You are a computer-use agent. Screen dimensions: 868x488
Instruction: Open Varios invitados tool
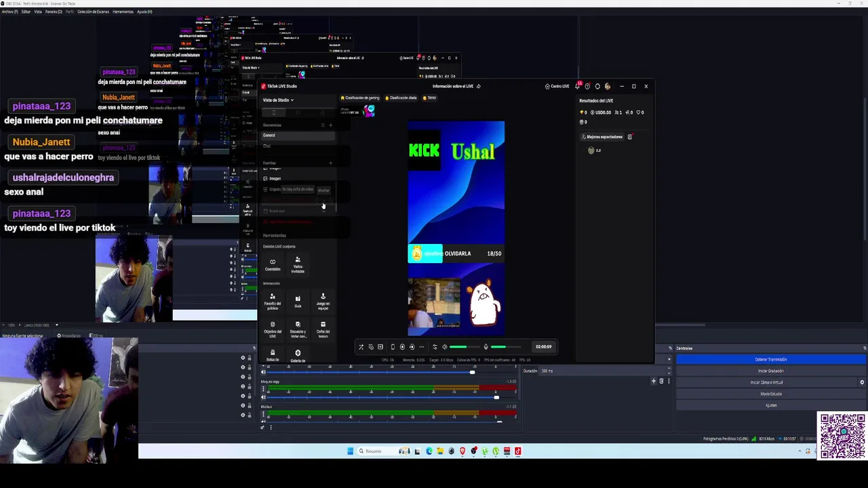pyautogui.click(x=298, y=264)
